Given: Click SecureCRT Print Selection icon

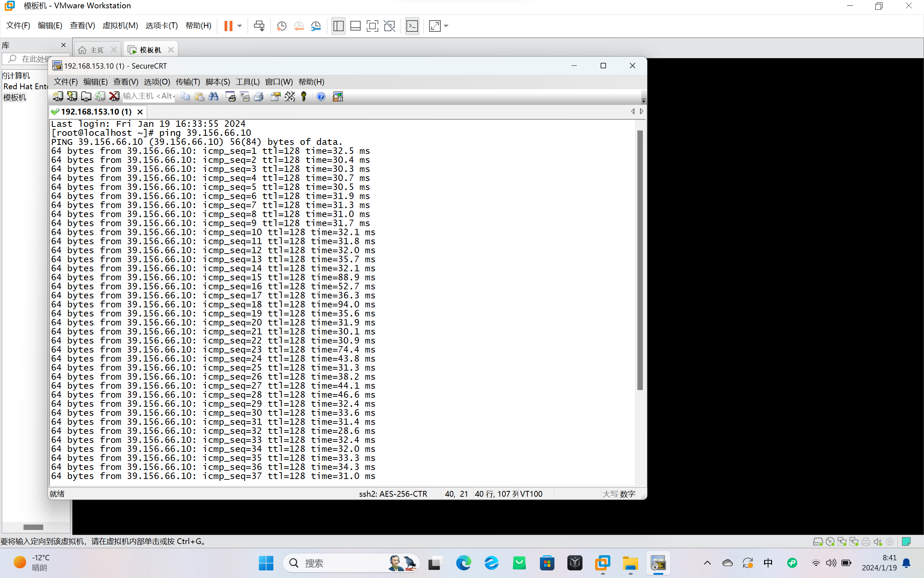Looking at the screenshot, I should pyautogui.click(x=245, y=96).
